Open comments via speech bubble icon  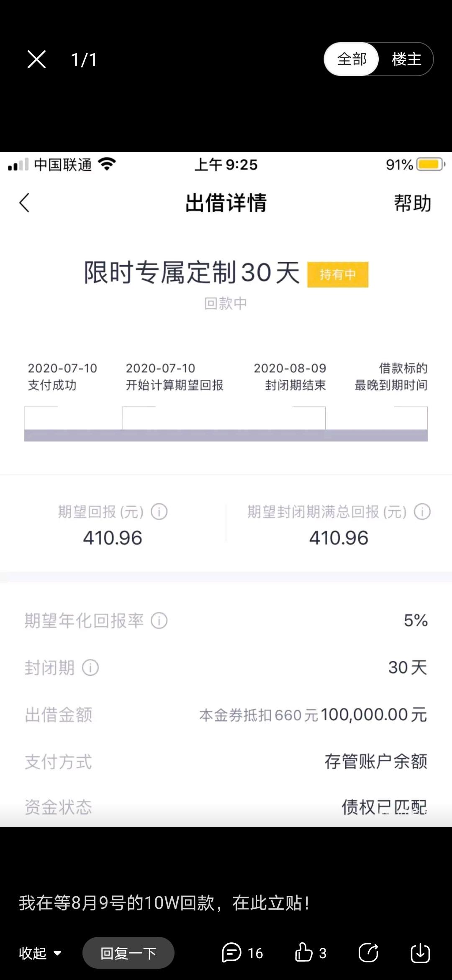231,953
